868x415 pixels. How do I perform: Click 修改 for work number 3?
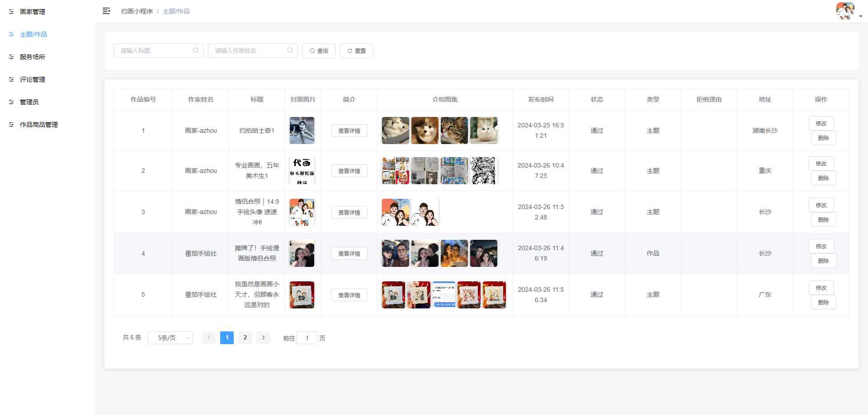[821, 205]
